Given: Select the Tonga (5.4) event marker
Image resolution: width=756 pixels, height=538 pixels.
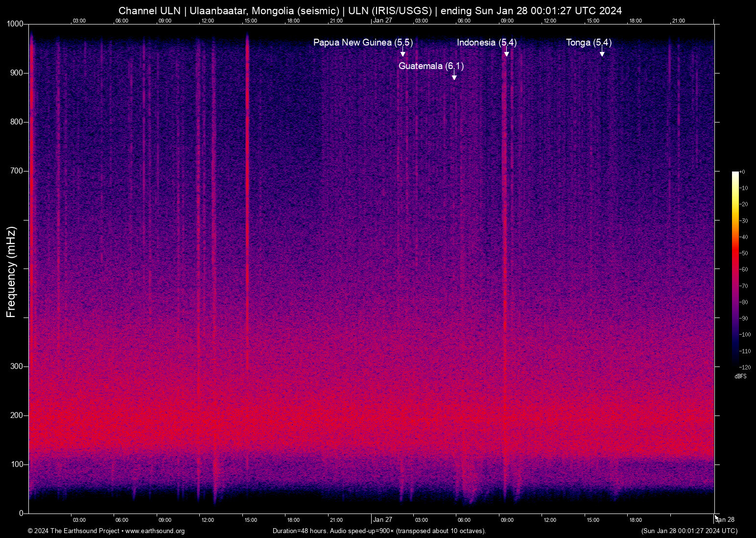Looking at the screenshot, I should point(589,43).
